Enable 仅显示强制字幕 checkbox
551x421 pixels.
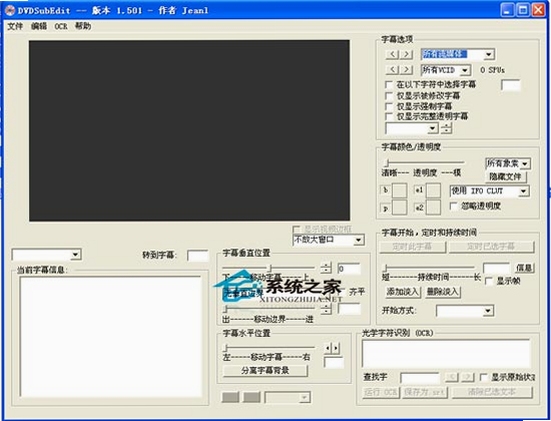(389, 106)
